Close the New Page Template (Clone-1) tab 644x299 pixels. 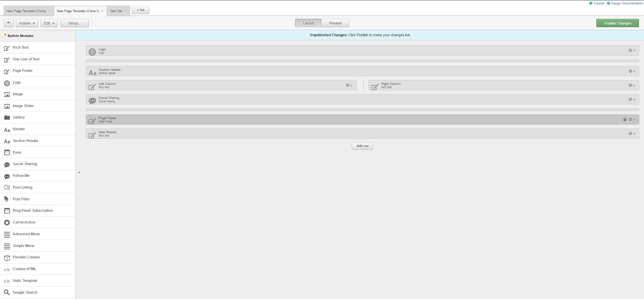pos(102,11)
